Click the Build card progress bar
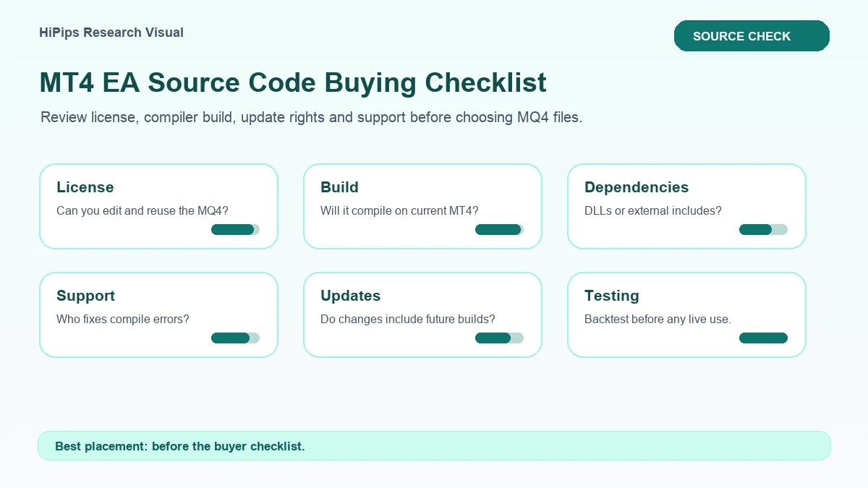 tap(499, 230)
